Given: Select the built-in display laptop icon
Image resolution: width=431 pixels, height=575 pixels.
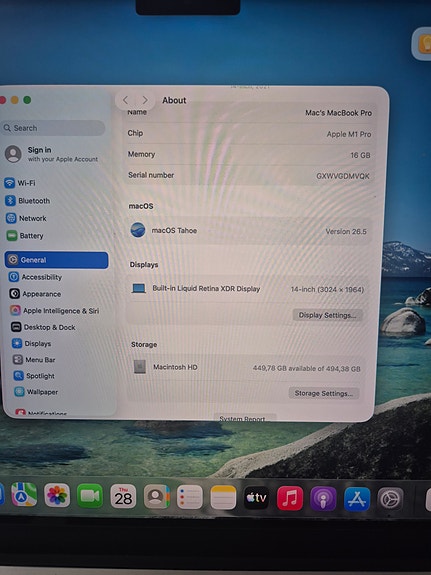Looking at the screenshot, I should click(139, 288).
